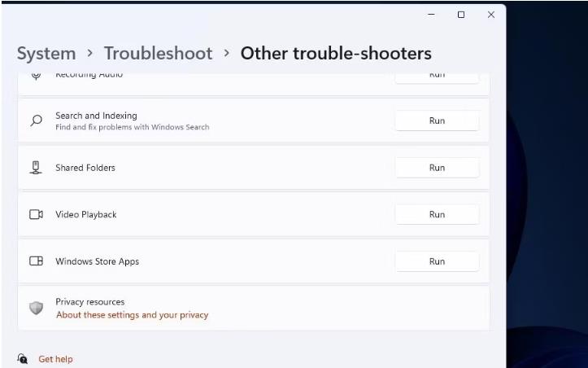Image resolution: width=588 pixels, height=368 pixels.
Task: Run the Recording Audio troubleshooter
Action: click(437, 77)
